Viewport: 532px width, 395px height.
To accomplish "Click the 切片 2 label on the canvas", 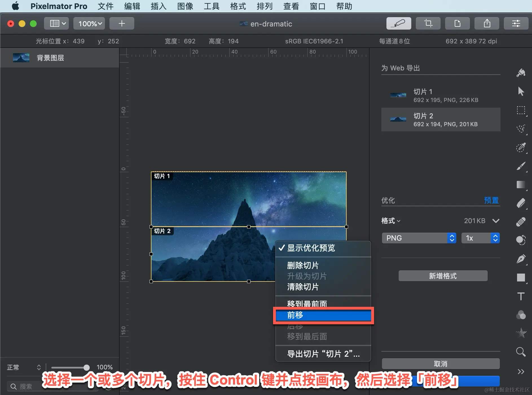I will click(x=162, y=231).
